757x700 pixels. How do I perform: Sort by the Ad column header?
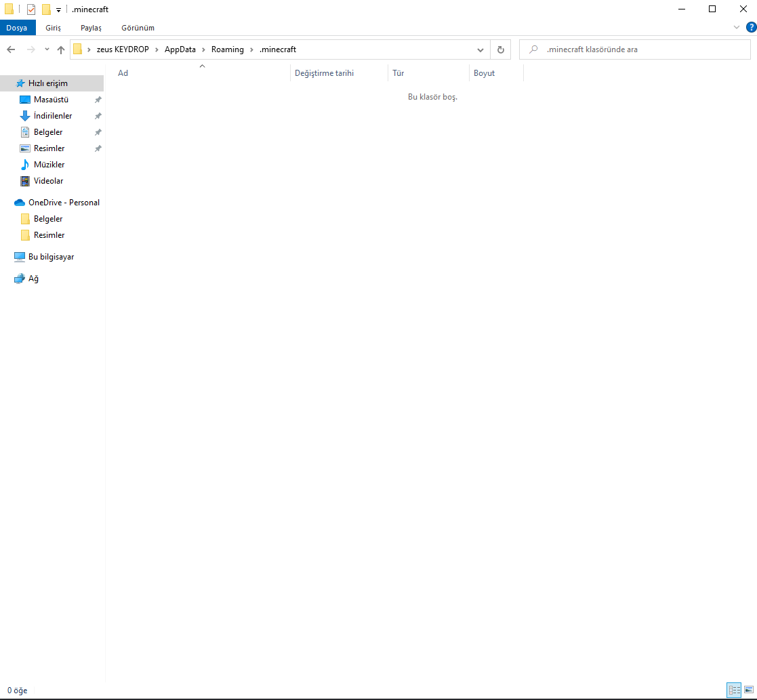[202, 73]
